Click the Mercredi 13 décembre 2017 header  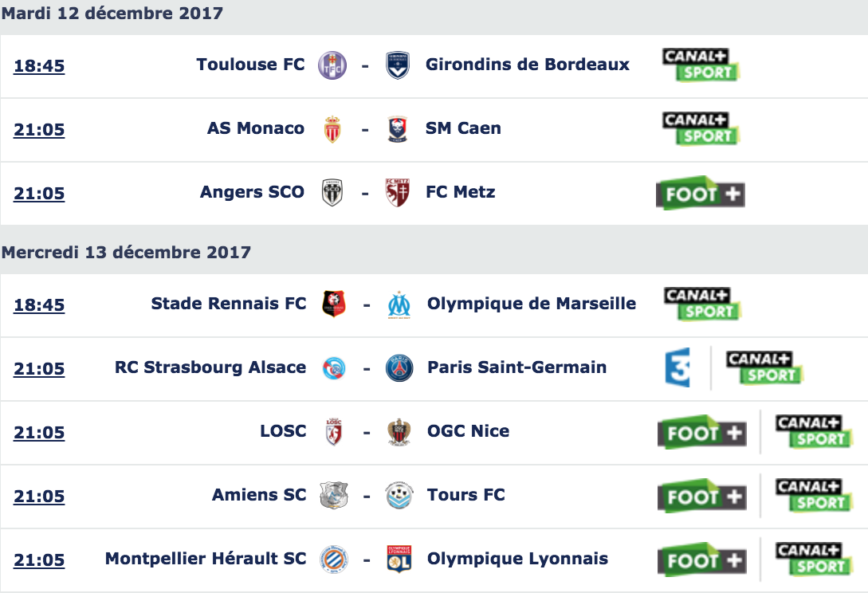click(126, 253)
